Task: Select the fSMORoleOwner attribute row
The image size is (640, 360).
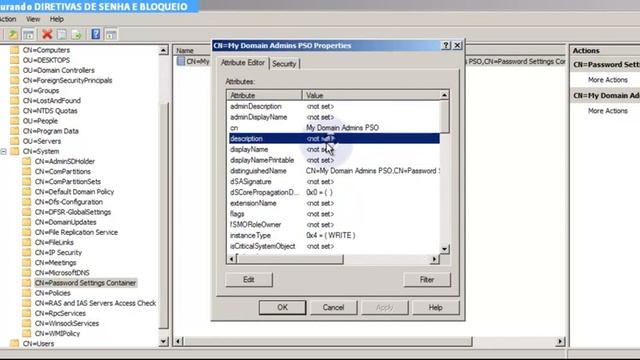Action: (x=334, y=225)
